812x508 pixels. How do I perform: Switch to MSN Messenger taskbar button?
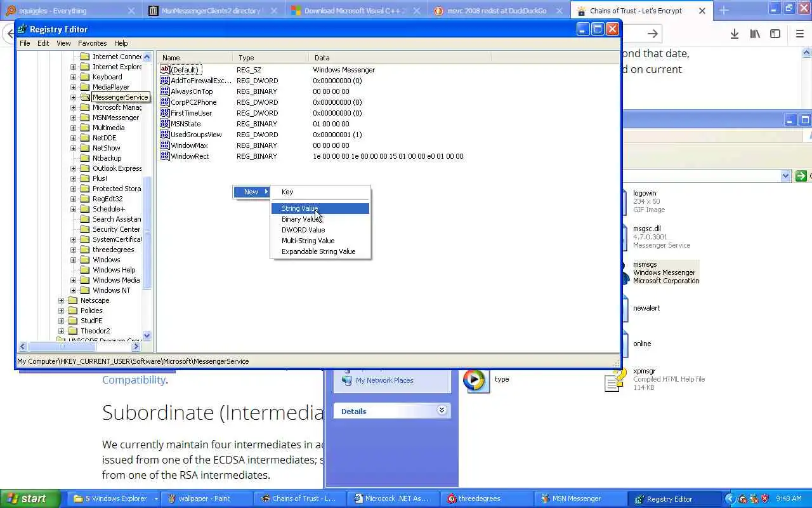(x=579, y=498)
